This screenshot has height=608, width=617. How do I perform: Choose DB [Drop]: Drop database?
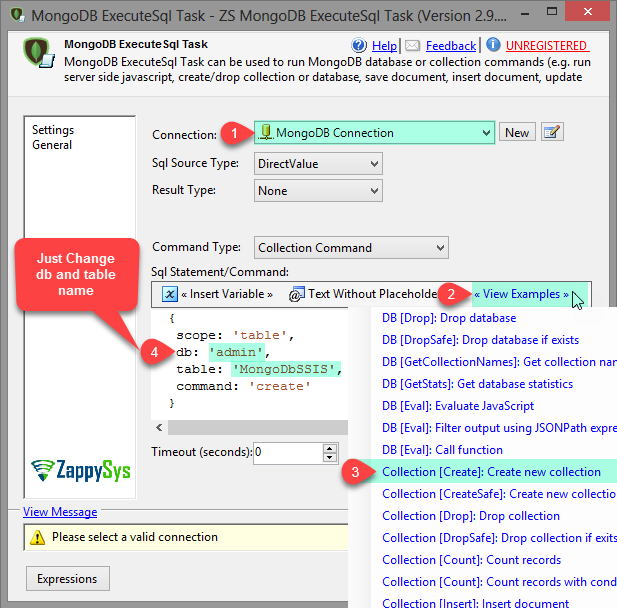pos(449,318)
